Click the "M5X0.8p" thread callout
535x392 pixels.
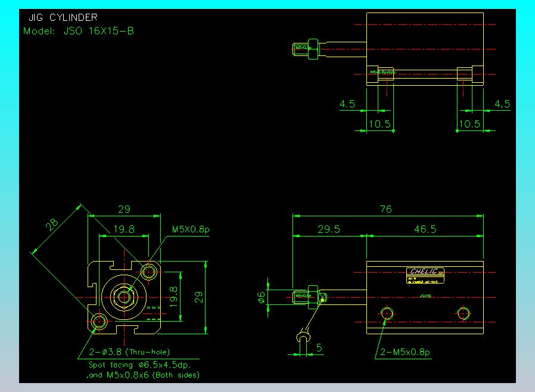coord(191,229)
